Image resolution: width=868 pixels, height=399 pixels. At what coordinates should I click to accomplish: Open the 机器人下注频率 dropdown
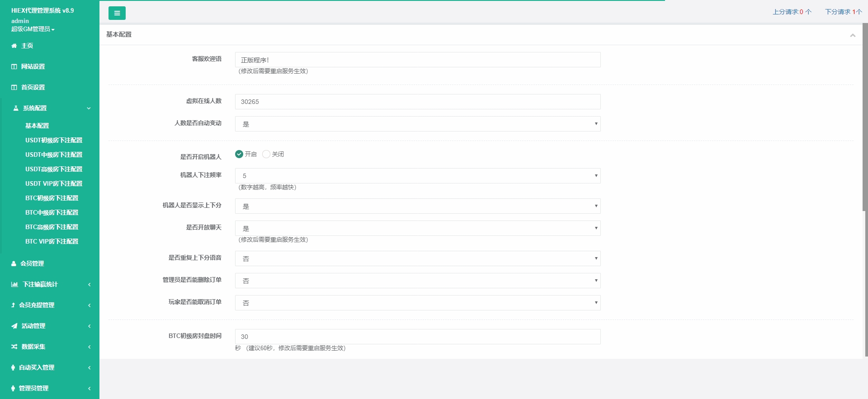[417, 176]
